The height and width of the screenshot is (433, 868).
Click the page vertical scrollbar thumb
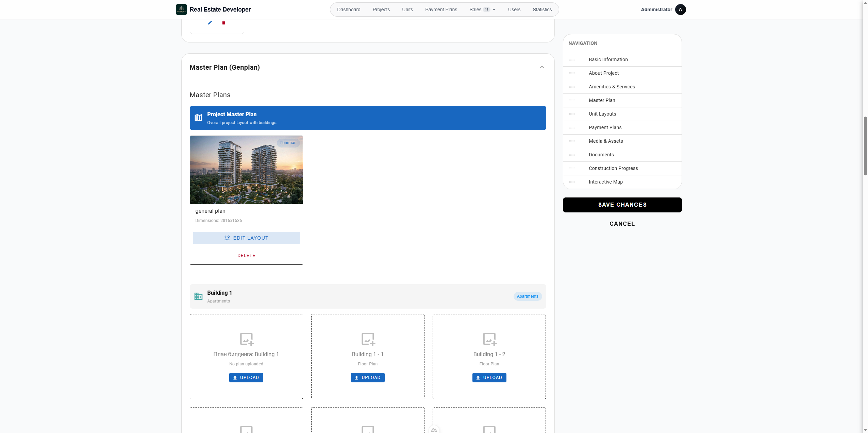tap(865, 146)
